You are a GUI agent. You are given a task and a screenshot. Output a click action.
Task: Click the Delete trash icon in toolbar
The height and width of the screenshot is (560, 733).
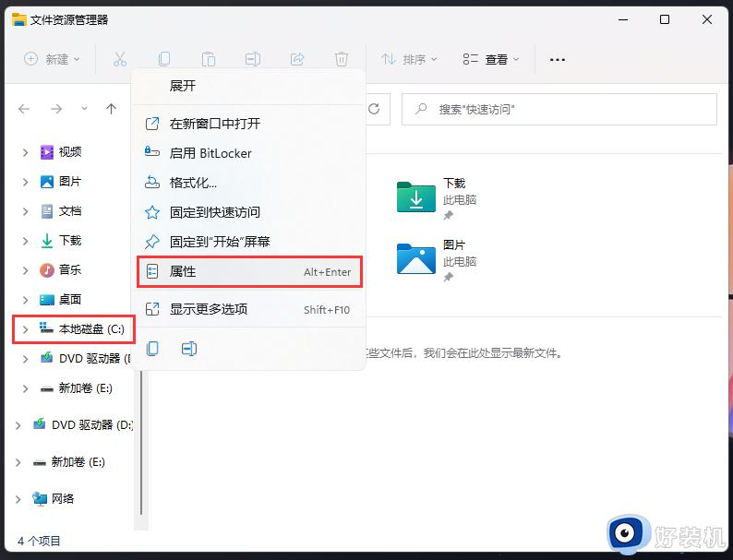pos(342,59)
